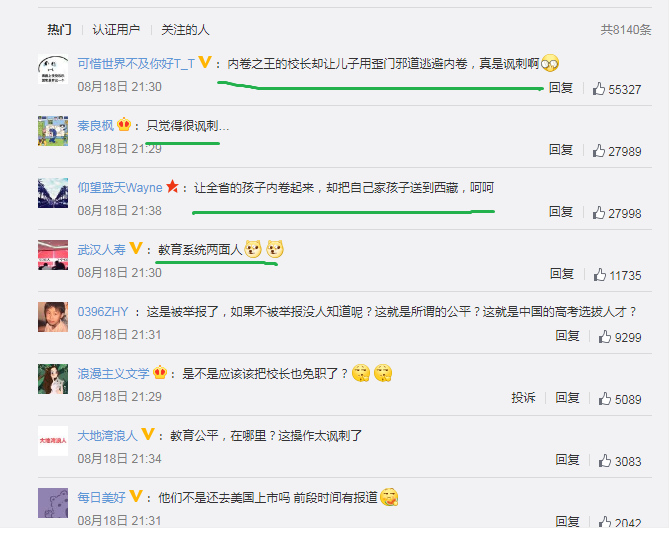Click the crown badge beside 秦良枫

[x=124, y=124]
